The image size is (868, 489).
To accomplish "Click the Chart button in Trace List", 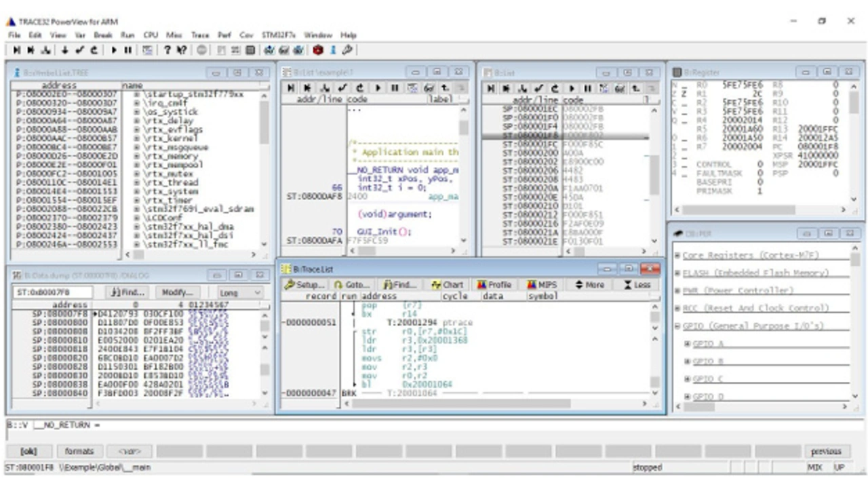I will coord(447,285).
